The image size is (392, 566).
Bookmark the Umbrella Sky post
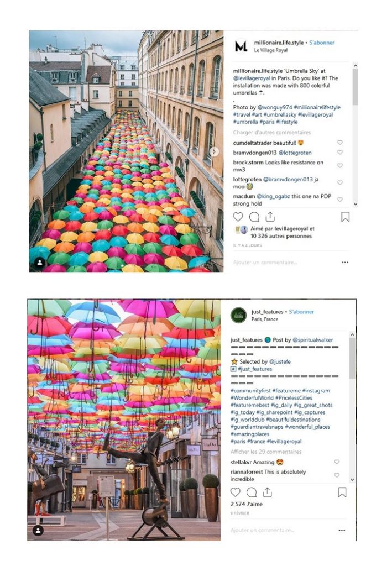pos(346,217)
